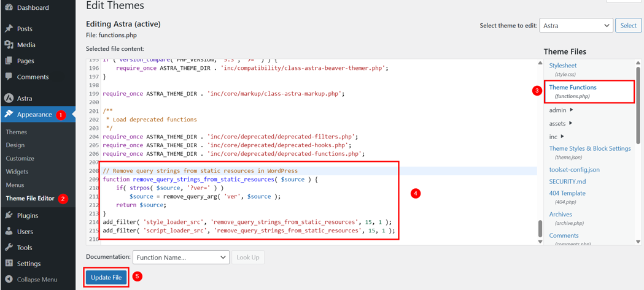Click the code editor scroll down arrow
This screenshot has width=644, height=290.
tap(540, 242)
